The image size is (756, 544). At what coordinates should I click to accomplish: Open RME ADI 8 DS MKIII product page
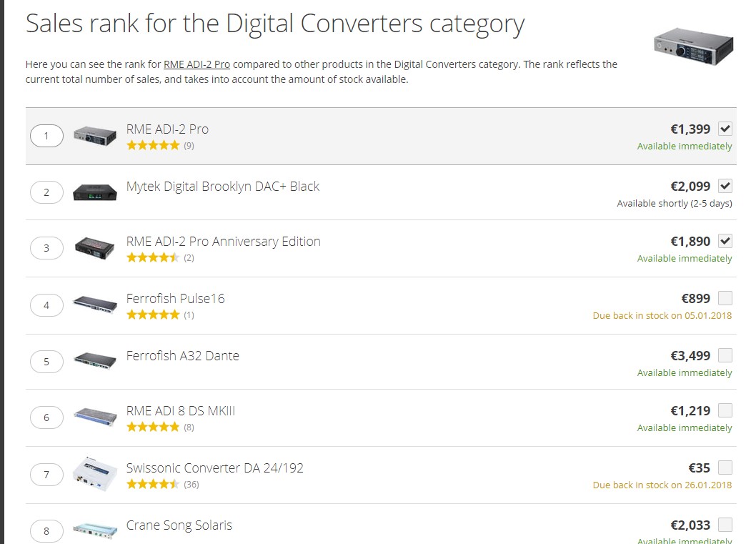pos(181,411)
